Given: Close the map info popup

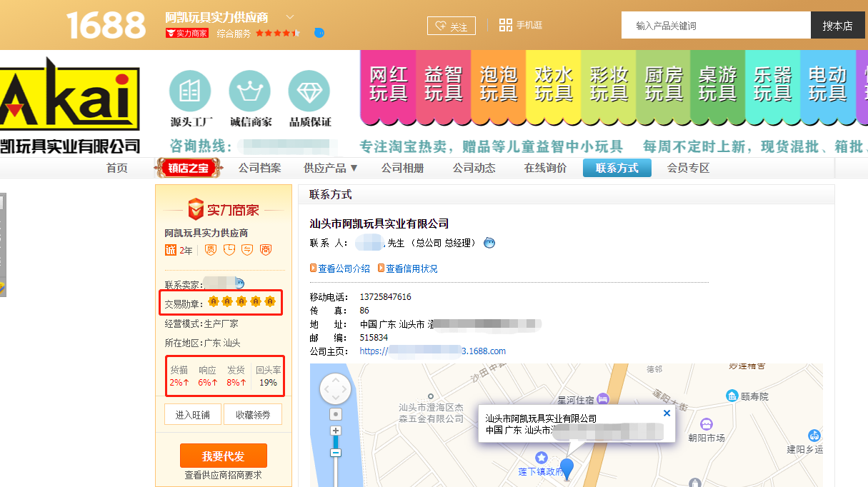Looking at the screenshot, I should (x=667, y=413).
